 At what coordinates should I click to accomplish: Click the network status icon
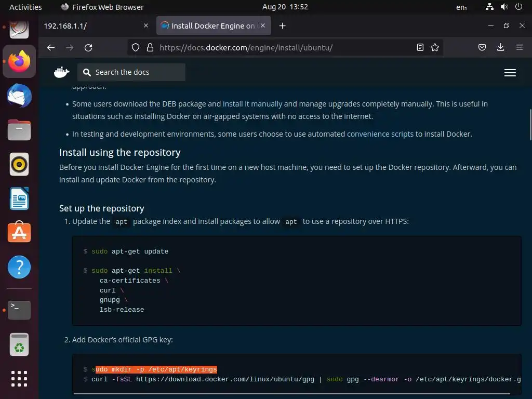click(489, 7)
